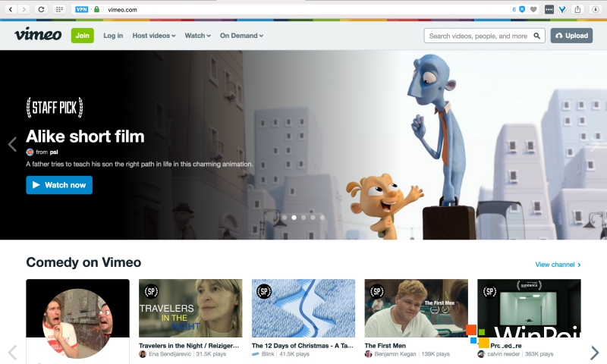The image size is (607, 364).
Task: Open the Log in link
Action: pyautogui.click(x=113, y=36)
